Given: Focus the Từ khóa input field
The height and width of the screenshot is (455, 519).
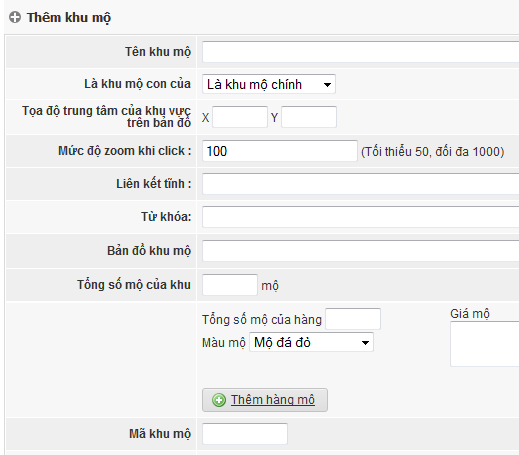Looking at the screenshot, I should click(x=360, y=217).
